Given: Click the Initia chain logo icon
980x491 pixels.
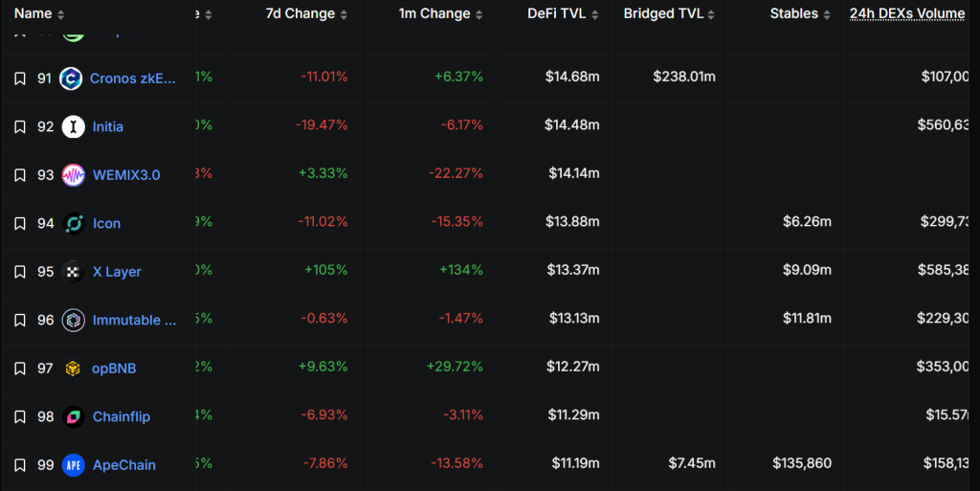Looking at the screenshot, I should 74,126.
